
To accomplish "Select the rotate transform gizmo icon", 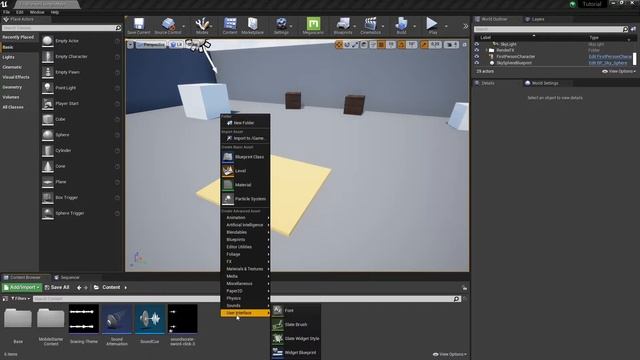I will coord(347,44).
